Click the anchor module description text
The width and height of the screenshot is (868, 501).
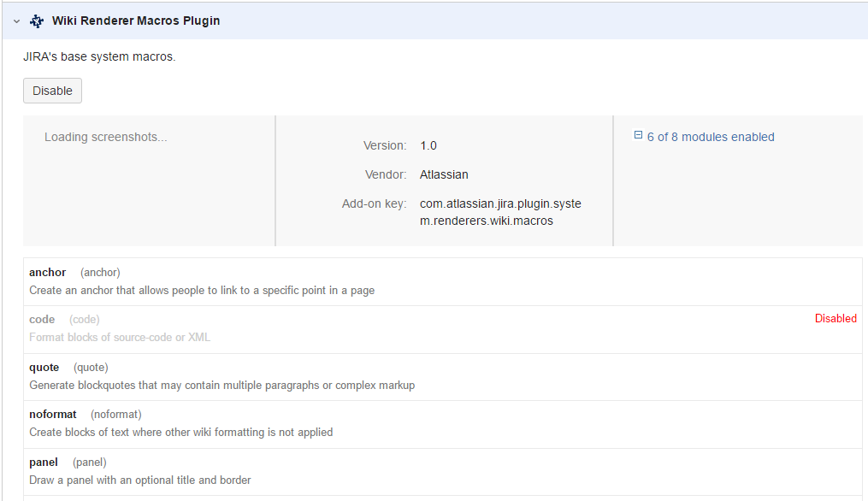coord(202,290)
